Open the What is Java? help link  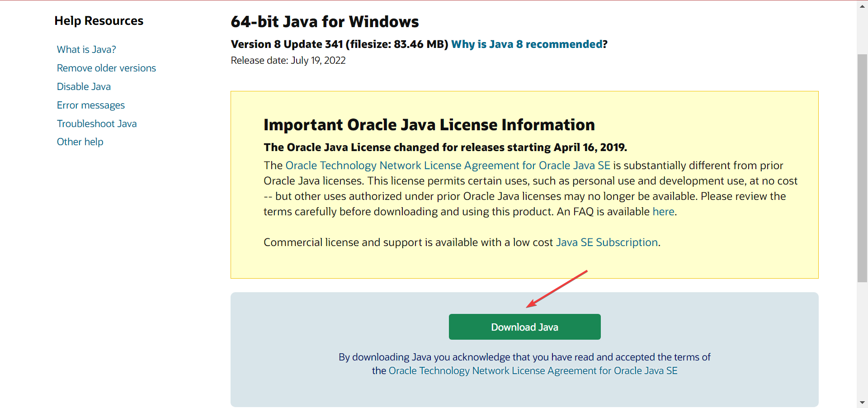pyautogui.click(x=86, y=49)
